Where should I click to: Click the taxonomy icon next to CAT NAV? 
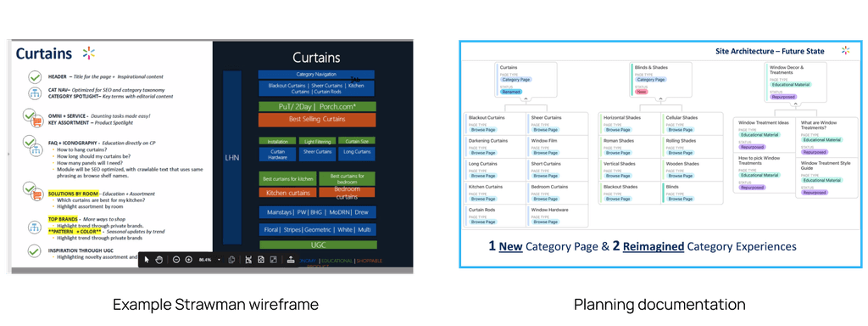click(35, 93)
